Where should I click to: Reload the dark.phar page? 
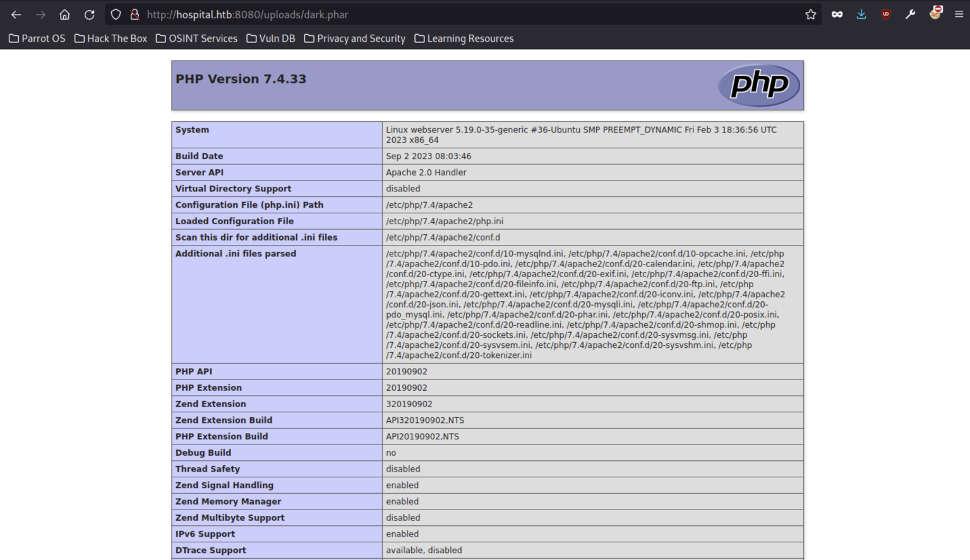[x=89, y=15]
